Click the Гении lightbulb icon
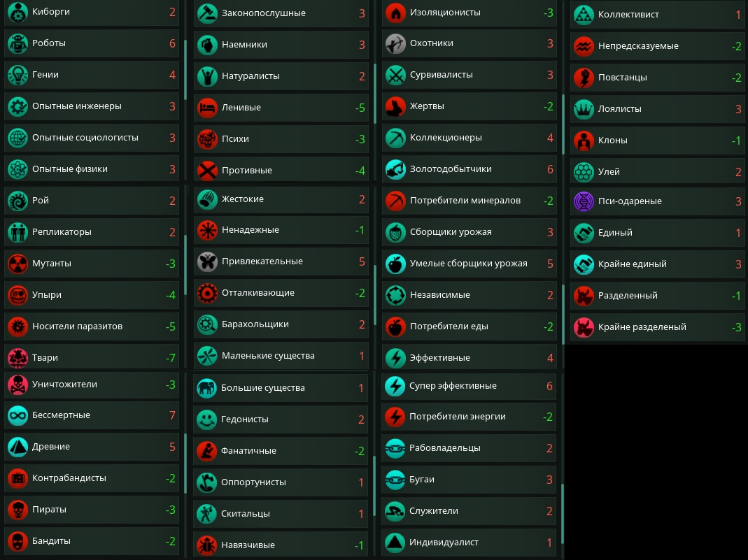The height and width of the screenshot is (560, 748). [17, 76]
